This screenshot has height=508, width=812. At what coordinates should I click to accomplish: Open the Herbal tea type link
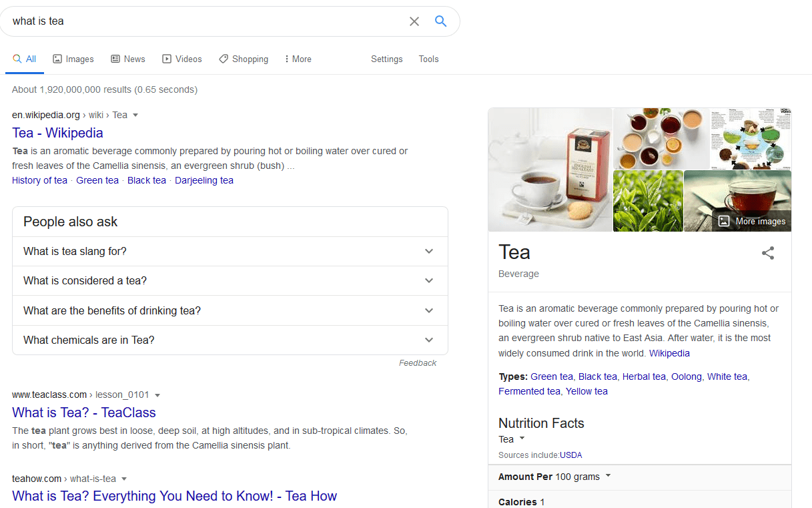tap(644, 376)
